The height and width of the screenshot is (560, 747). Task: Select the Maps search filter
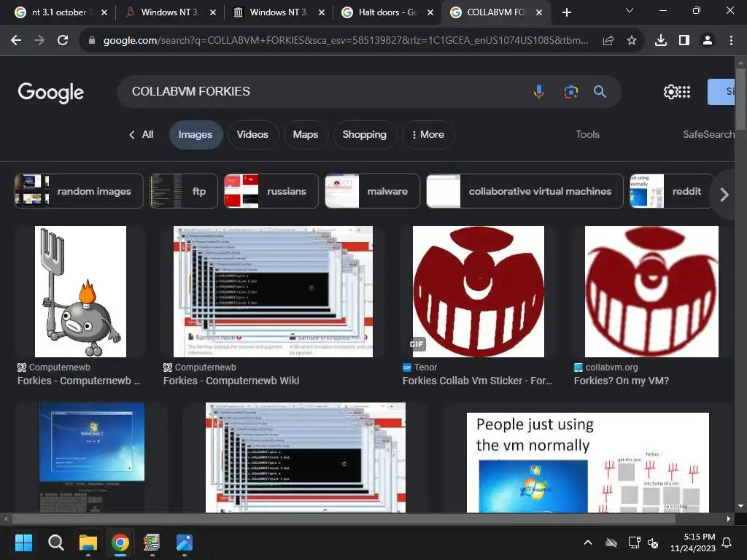coord(306,135)
